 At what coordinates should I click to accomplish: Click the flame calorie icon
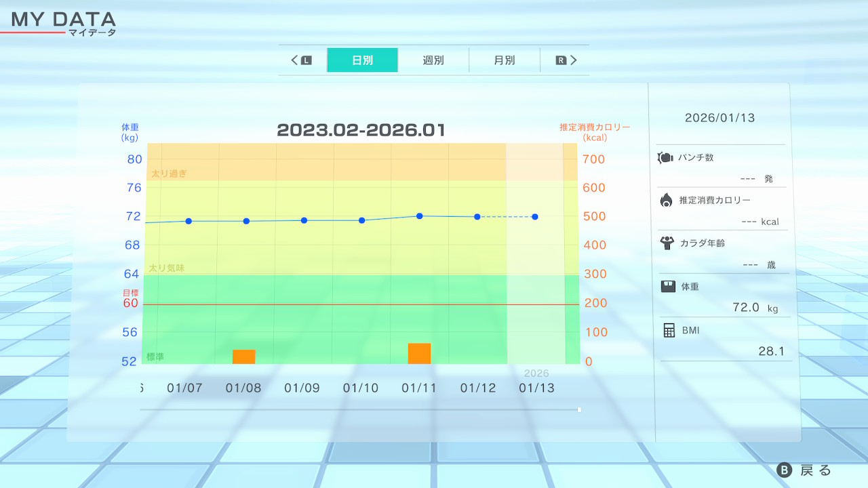coord(666,200)
